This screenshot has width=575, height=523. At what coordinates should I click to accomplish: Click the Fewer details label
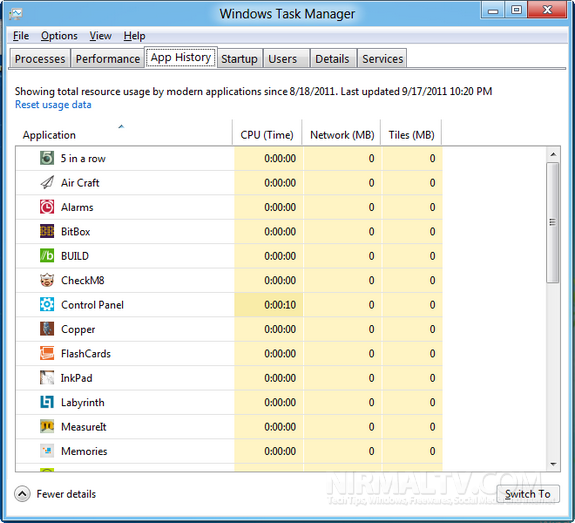pyautogui.click(x=66, y=494)
